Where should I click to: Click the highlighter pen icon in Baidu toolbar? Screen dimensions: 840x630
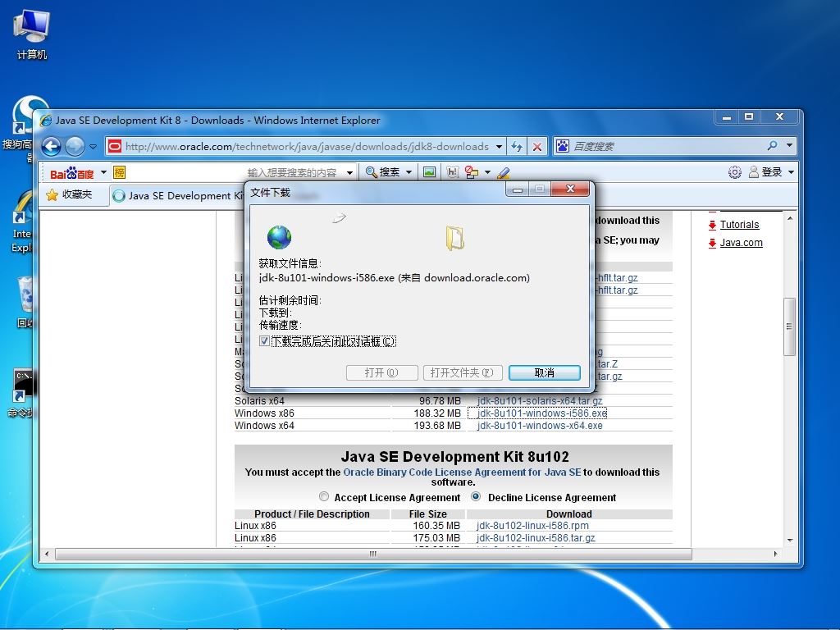(503, 172)
